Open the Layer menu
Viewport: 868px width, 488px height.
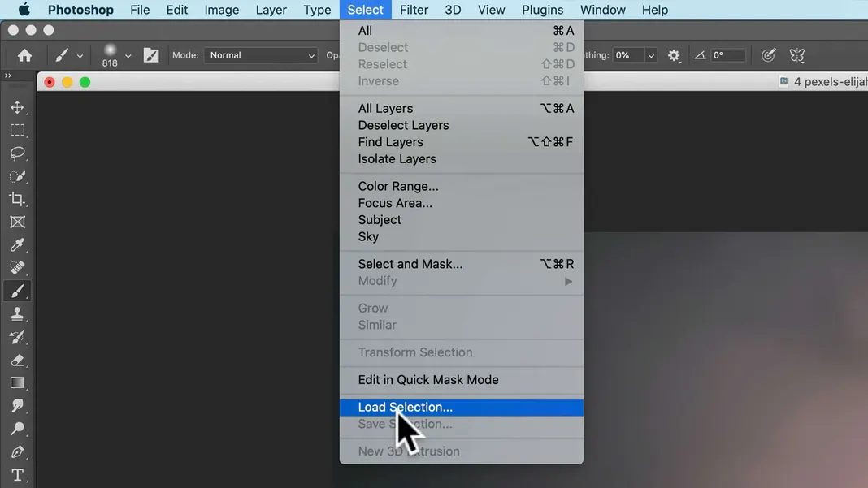271,10
